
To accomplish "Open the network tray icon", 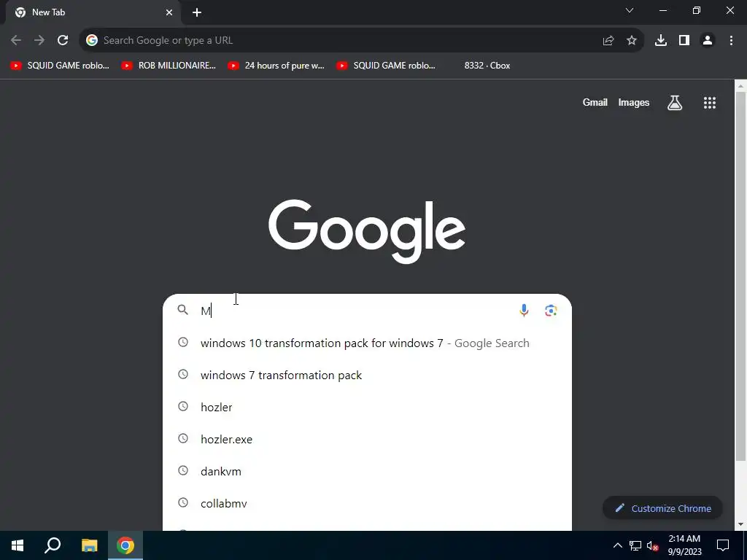I will tap(635, 545).
